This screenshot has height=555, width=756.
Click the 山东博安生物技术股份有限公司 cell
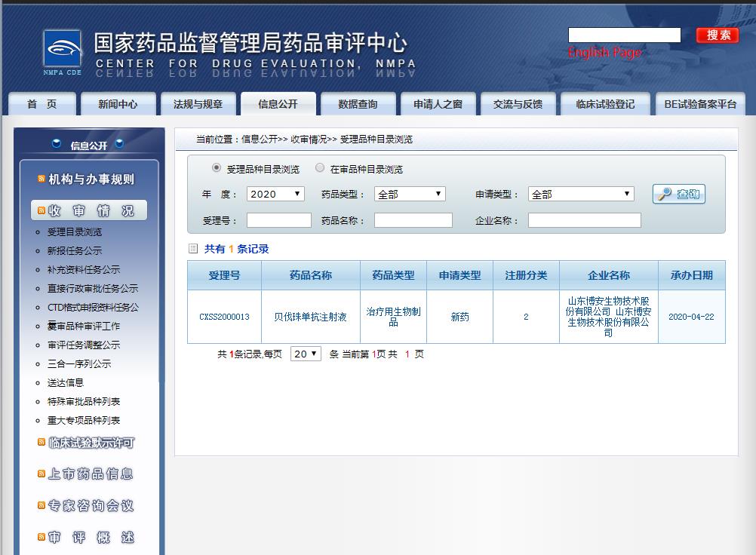(608, 317)
